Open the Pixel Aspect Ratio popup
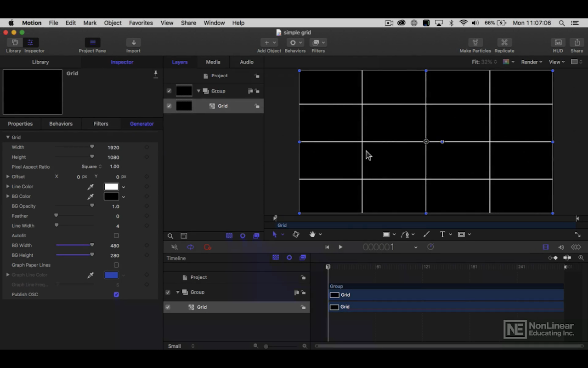The height and width of the screenshot is (368, 588). click(92, 167)
